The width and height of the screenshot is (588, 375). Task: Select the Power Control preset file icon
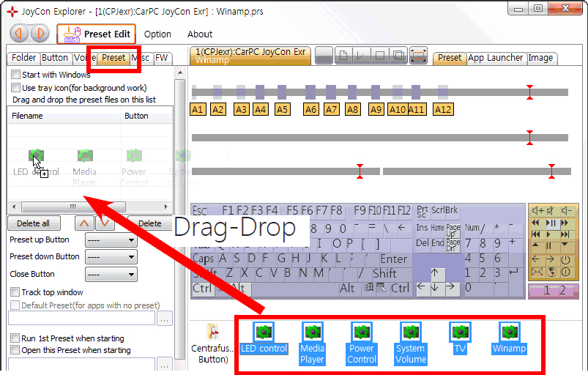point(362,344)
